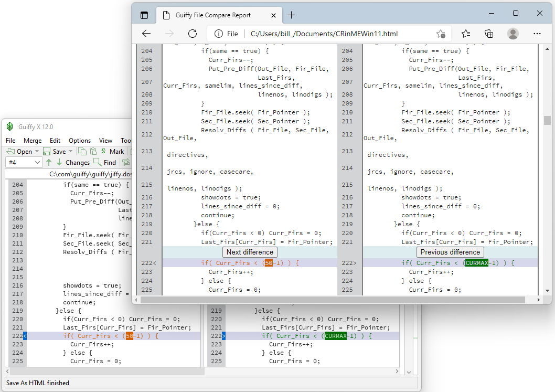Click the Find magnifier icon
Screen dimensions: 555x392
97,163
